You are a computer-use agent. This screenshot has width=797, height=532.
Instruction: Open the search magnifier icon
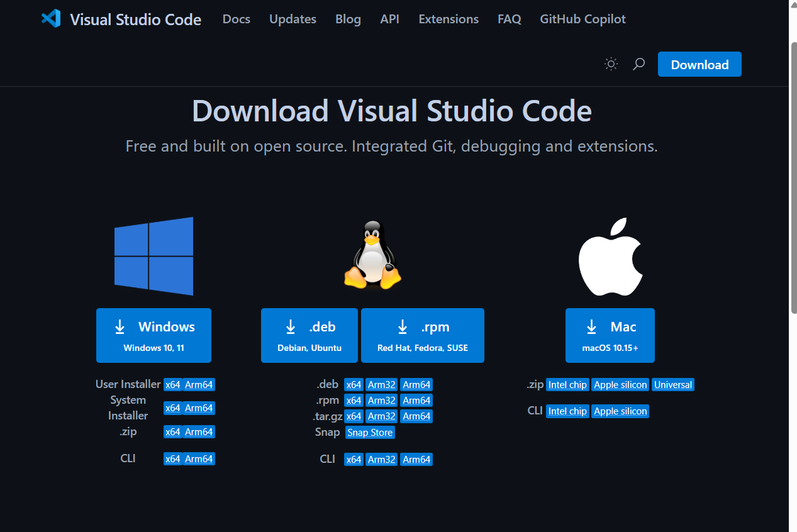pyautogui.click(x=638, y=64)
